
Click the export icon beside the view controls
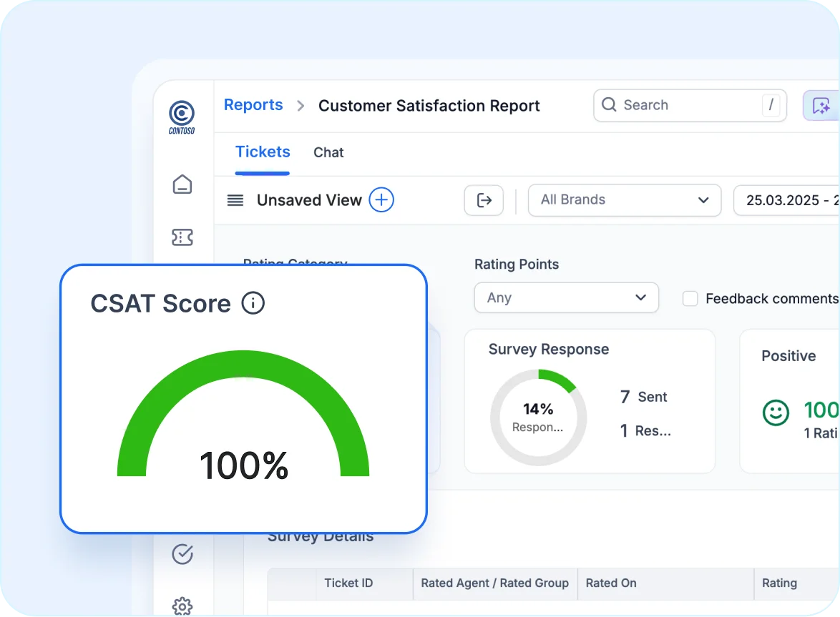pos(484,200)
